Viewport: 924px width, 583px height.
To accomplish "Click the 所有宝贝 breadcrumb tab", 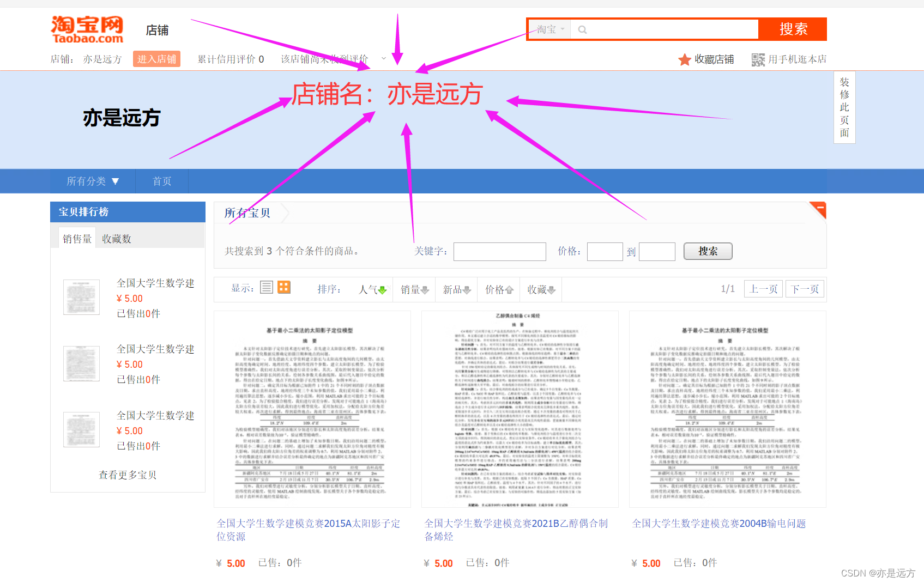I will point(247,213).
